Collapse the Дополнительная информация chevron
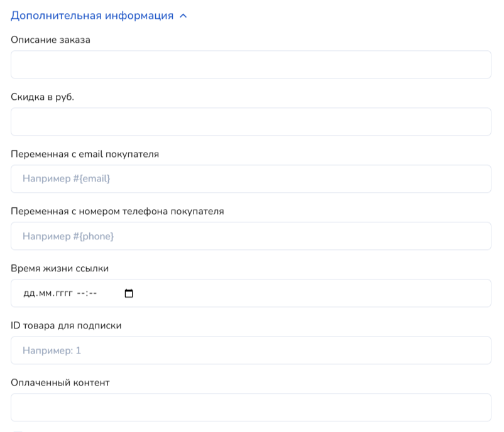Screen dimensions: 504x432 (x=184, y=16)
